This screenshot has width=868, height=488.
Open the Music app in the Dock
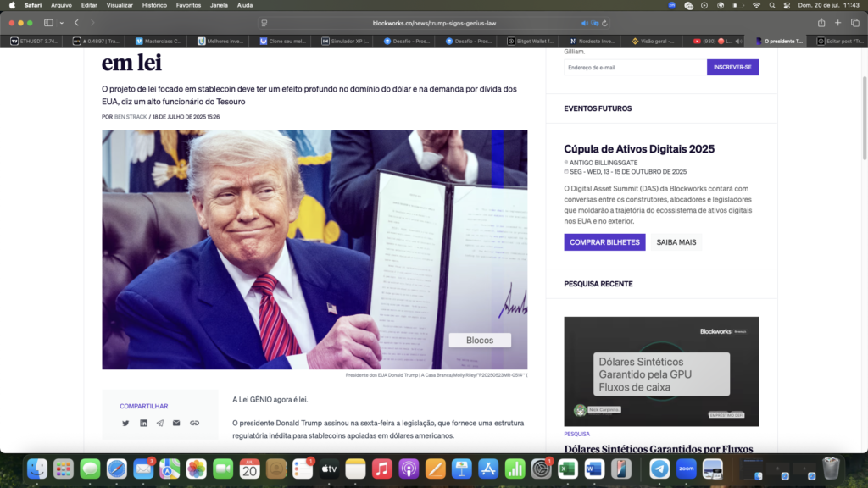382,469
